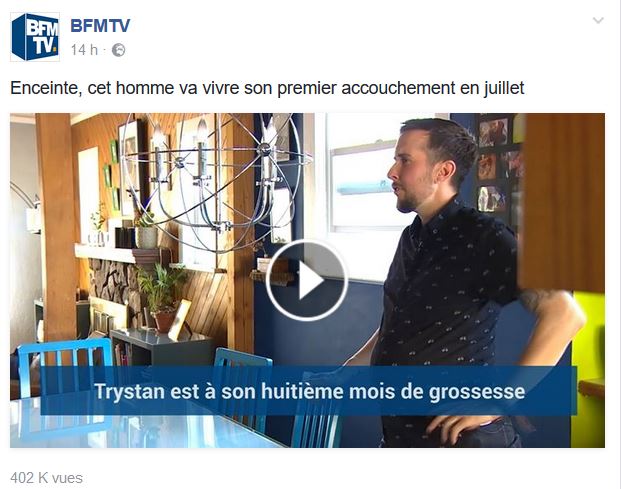Click the 402 K vues counter

[46, 478]
